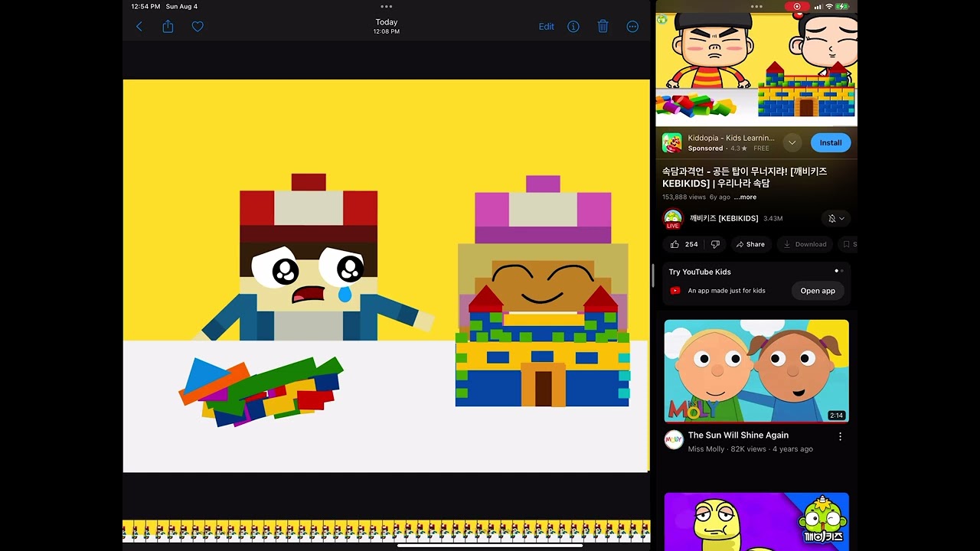Screen dimensions: 980x551
Task: Tap the red screen recording indicator
Action: pyautogui.click(x=797, y=6)
